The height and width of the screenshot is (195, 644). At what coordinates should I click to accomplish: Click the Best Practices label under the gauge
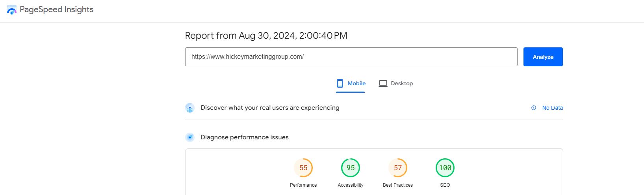398,185
